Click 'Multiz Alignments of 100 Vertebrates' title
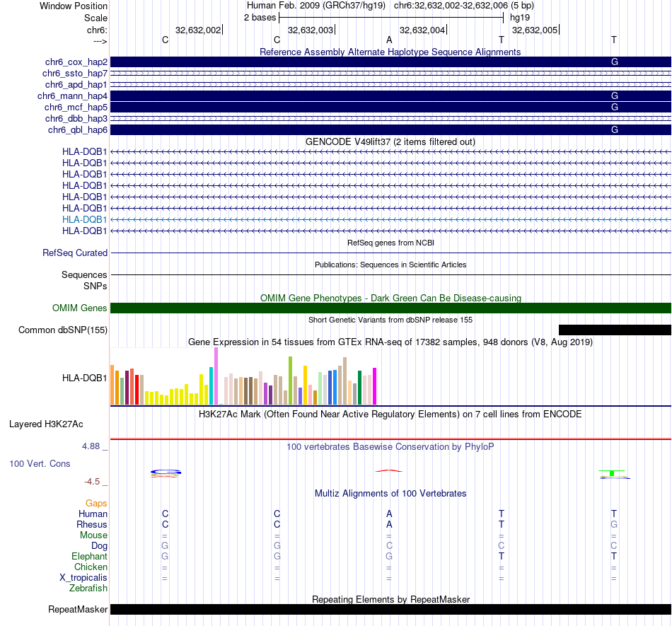This screenshot has width=672, height=626. [x=390, y=493]
